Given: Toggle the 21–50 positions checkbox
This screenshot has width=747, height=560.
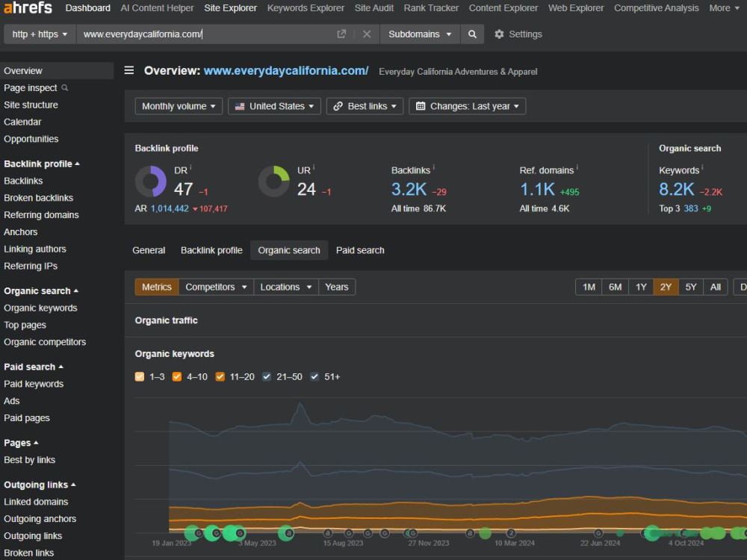Looking at the screenshot, I should 267,376.
